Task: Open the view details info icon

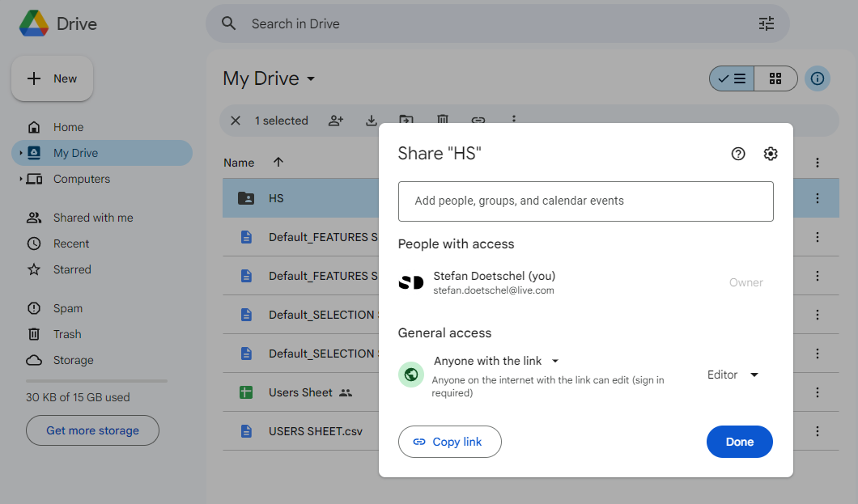Action: coord(817,78)
